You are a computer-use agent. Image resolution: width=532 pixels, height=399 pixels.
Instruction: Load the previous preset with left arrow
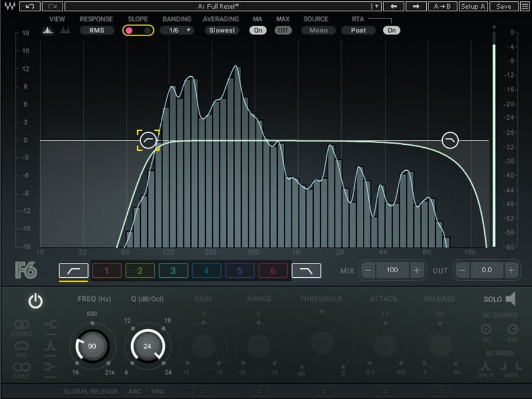tap(393, 7)
